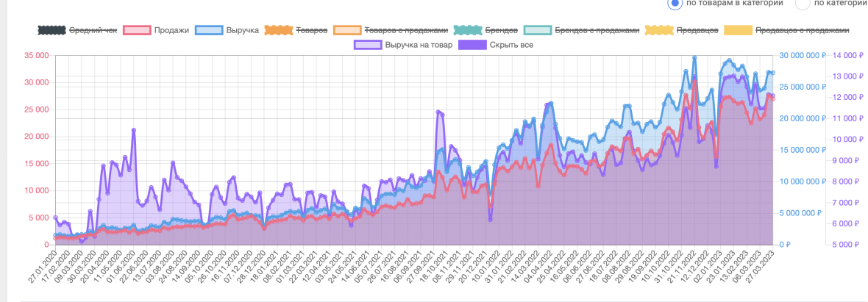Show the 'Продавцов' series via its legend
Viewport: 868px width, 302px height.
[x=682, y=30]
